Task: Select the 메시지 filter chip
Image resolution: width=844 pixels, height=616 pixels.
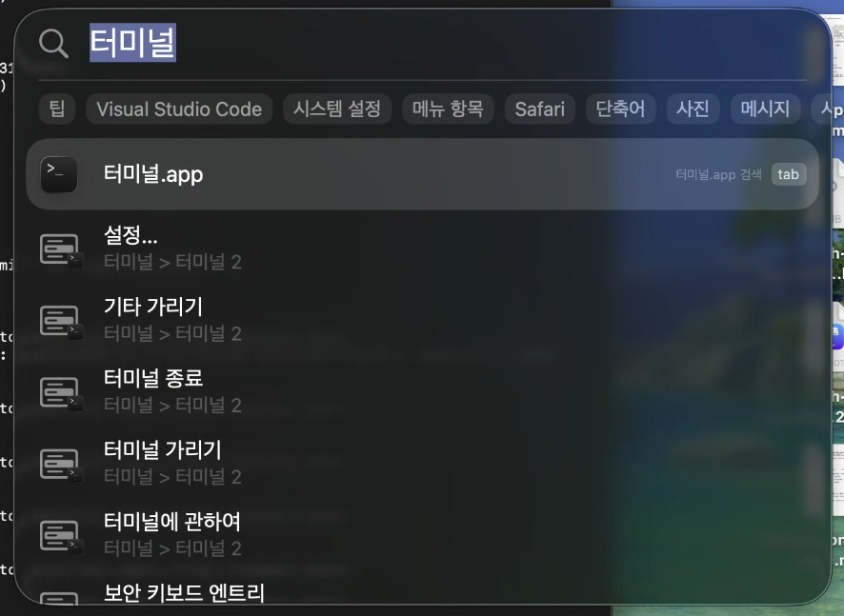Action: (x=764, y=109)
